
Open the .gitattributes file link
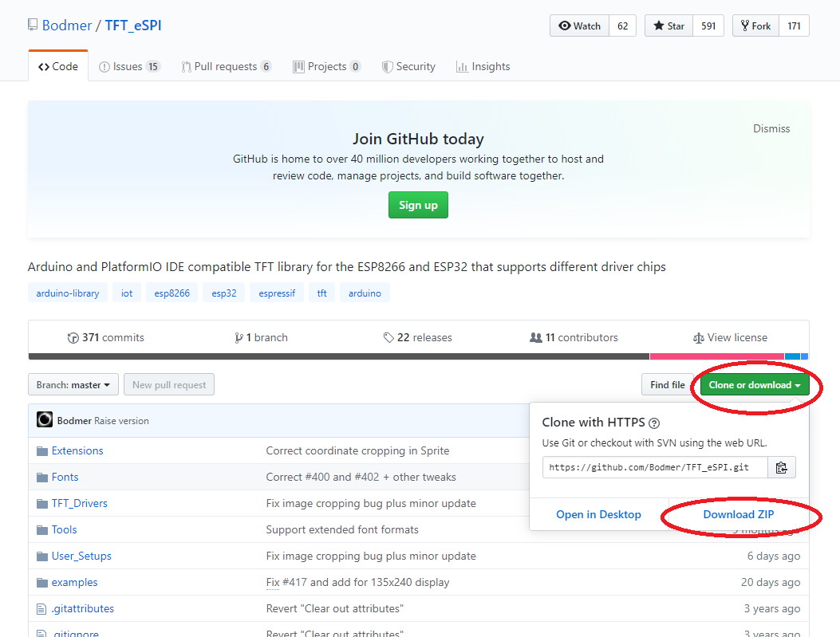82,608
